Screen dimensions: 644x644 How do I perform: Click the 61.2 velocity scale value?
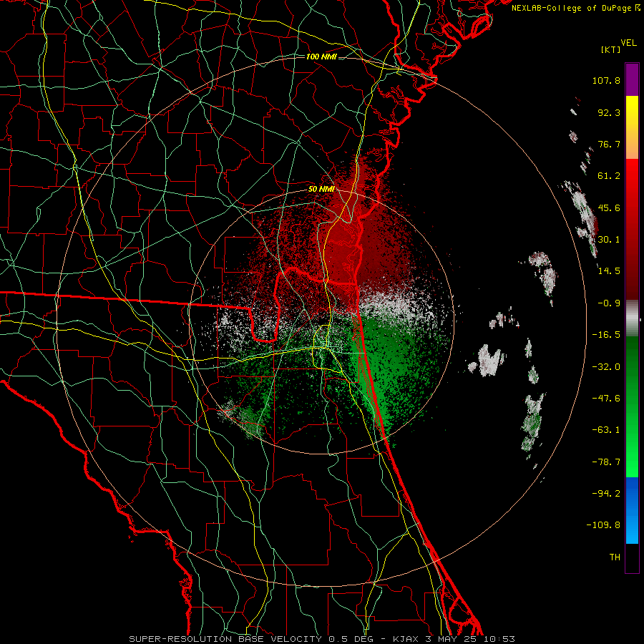(x=609, y=176)
